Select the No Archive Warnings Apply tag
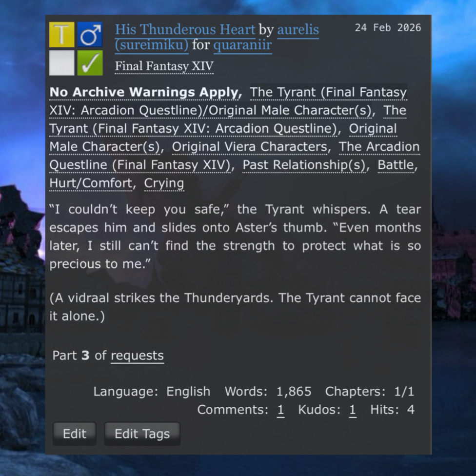The image size is (476, 476). click(144, 92)
